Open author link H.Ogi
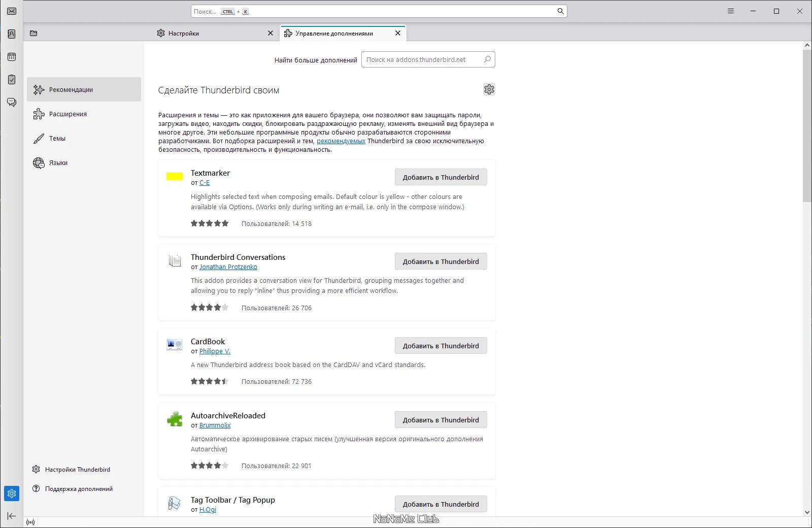The width and height of the screenshot is (812, 528). click(208, 510)
